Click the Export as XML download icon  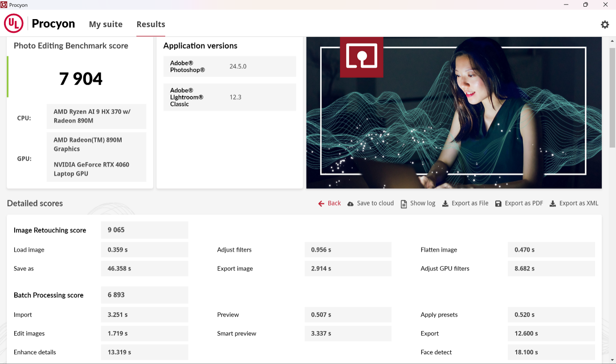pyautogui.click(x=553, y=204)
